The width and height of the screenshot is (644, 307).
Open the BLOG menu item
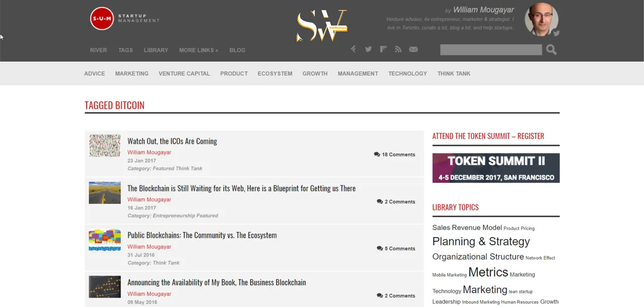237,50
